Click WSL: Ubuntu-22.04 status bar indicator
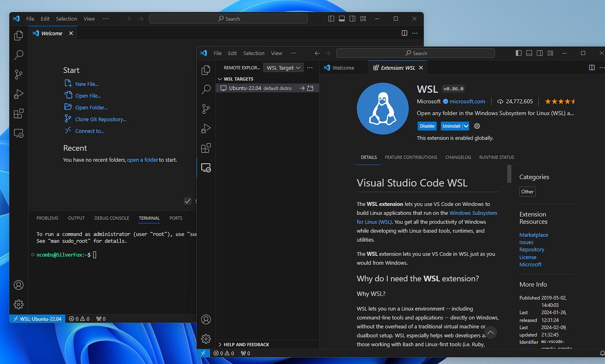This screenshot has height=364, width=605. tap(37, 319)
